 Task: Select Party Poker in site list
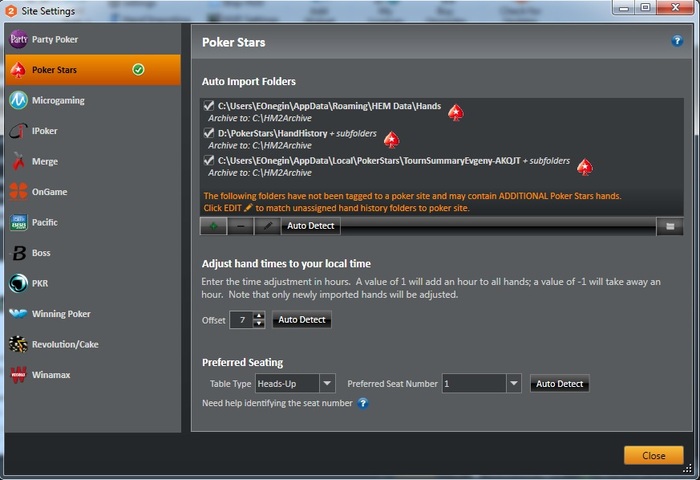[x=93, y=39]
